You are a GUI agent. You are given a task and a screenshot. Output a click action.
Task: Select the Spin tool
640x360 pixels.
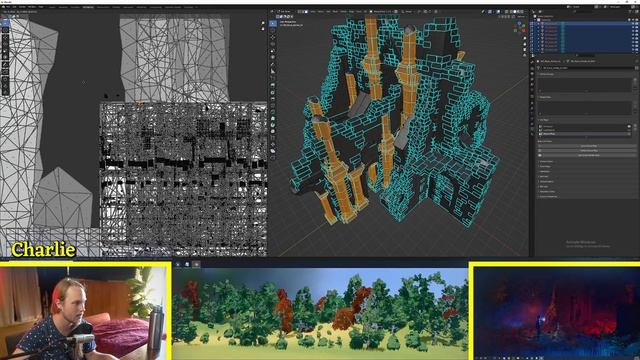point(273,125)
